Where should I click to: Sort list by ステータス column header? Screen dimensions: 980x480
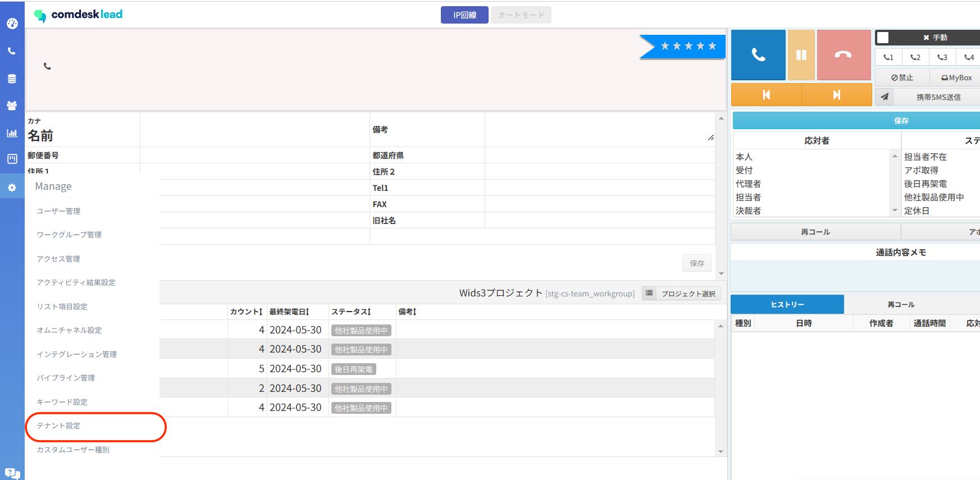tap(351, 312)
